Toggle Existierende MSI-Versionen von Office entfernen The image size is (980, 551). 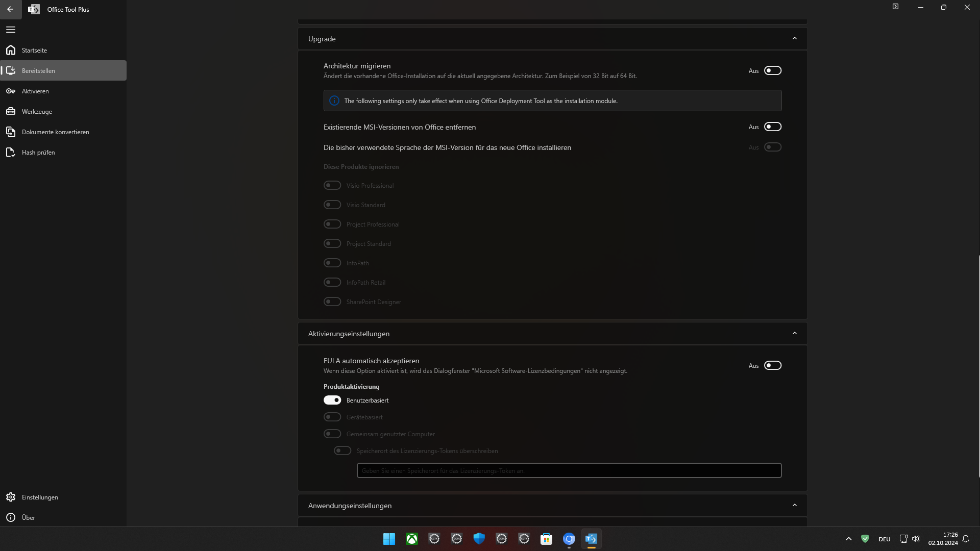[772, 127]
